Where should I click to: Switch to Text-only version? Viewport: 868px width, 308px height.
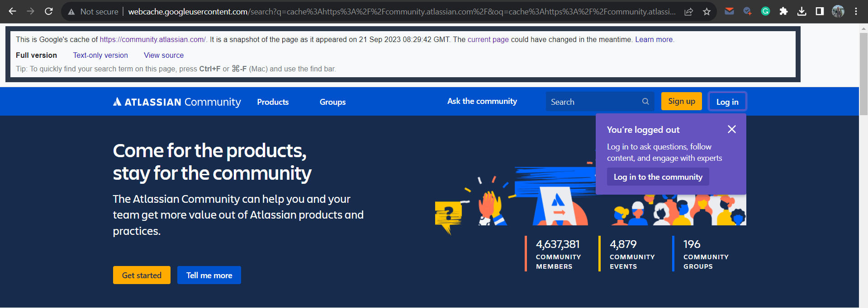click(x=100, y=55)
